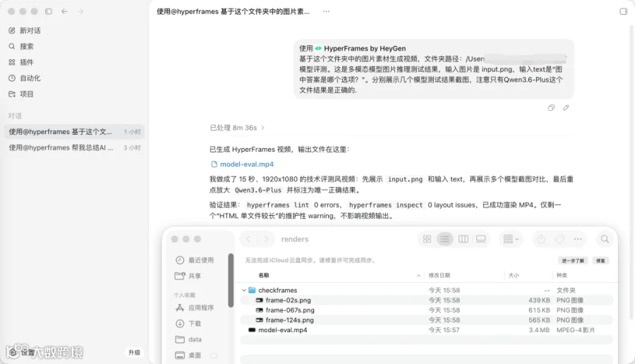Click the 名称 sort direction arrow
The height and width of the screenshot is (364, 635).
(418, 275)
